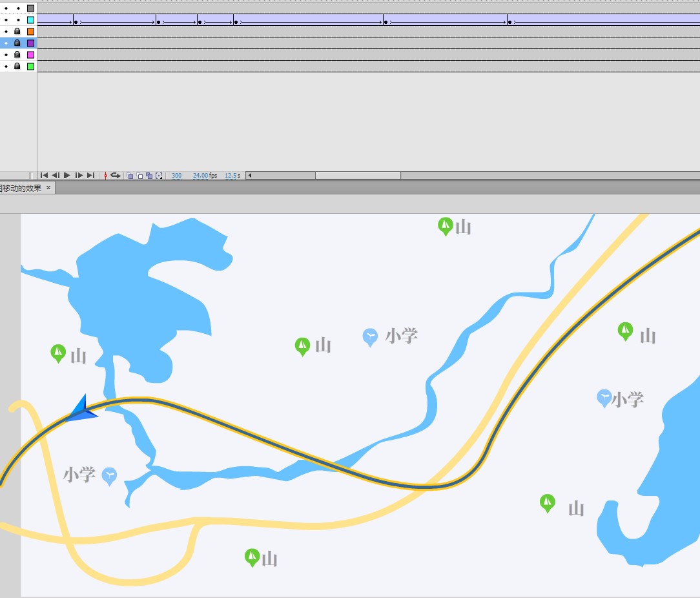Toggle the Loop playback button
The height and width of the screenshot is (598, 700).
[116, 176]
